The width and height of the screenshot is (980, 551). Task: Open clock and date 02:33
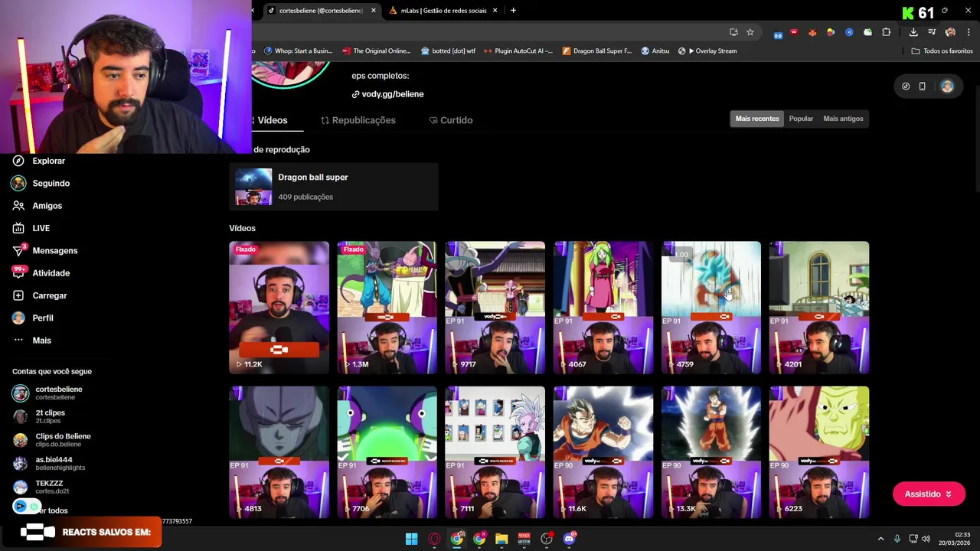coord(956,539)
